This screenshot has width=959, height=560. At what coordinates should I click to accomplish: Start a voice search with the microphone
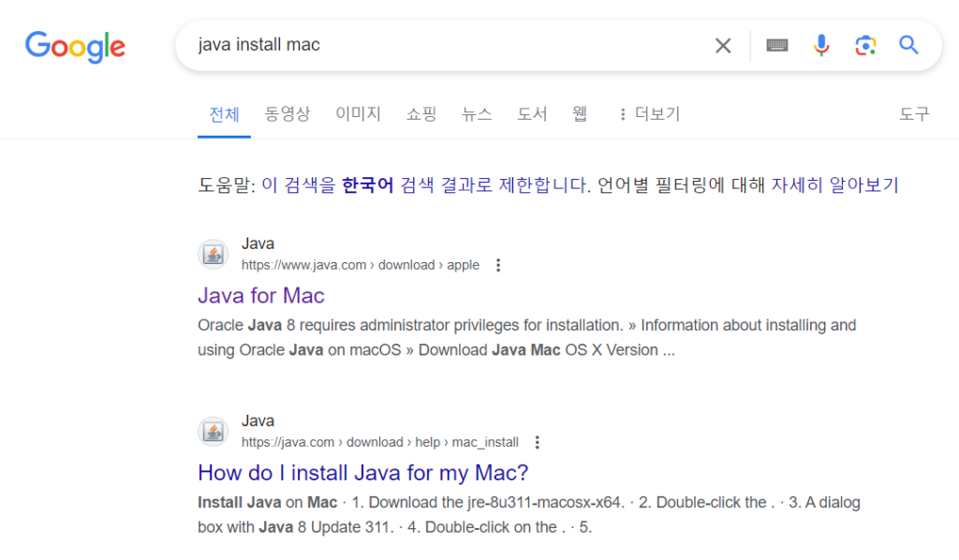821,45
